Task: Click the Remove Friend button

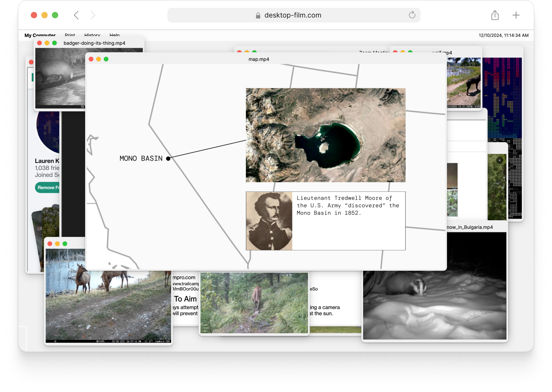Action: coord(48,187)
